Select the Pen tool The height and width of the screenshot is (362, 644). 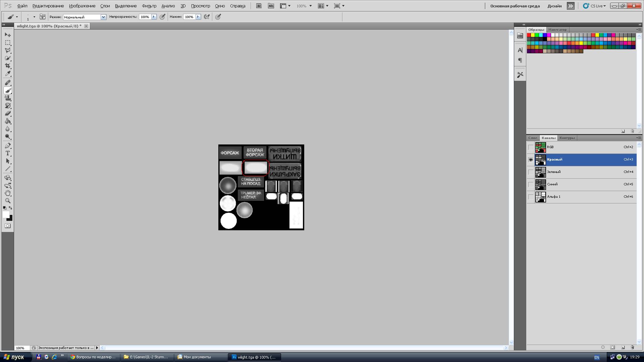pyautogui.click(x=8, y=145)
